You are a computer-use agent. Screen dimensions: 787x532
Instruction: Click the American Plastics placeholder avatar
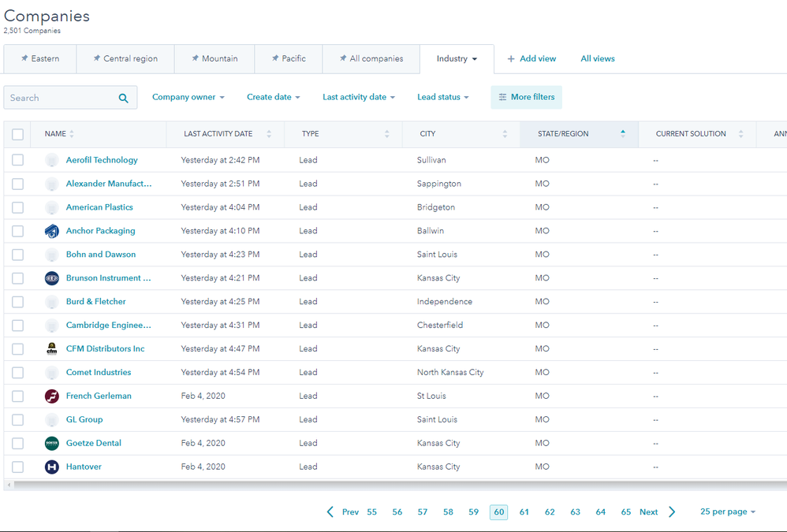point(52,207)
